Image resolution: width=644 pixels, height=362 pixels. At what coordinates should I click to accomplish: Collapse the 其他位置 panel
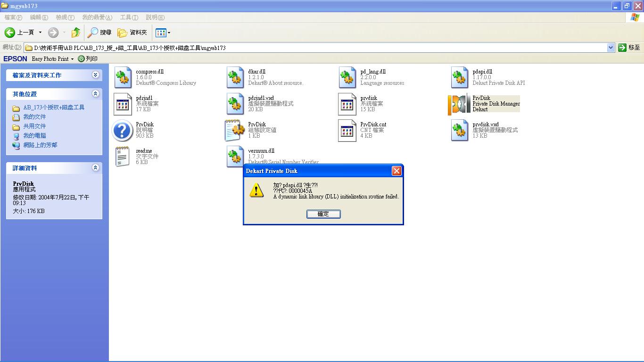pyautogui.click(x=96, y=94)
